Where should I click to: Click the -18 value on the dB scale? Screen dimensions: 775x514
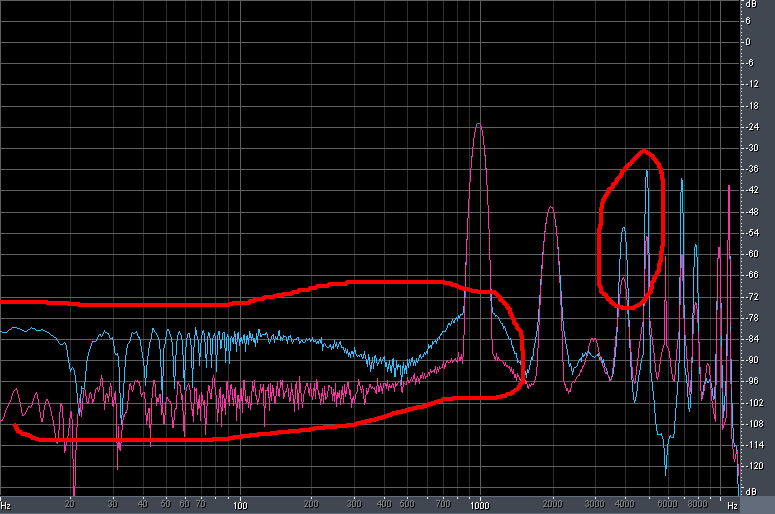click(x=751, y=106)
